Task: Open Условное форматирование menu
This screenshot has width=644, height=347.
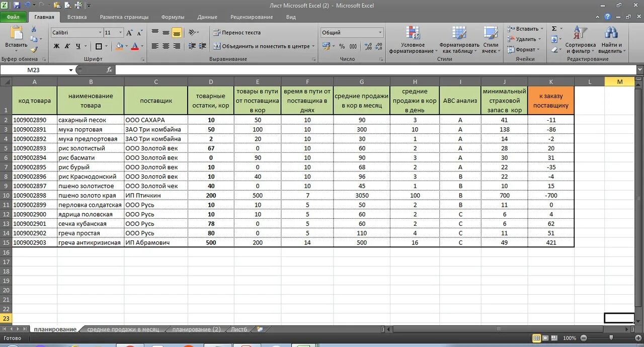Action: [x=413, y=40]
